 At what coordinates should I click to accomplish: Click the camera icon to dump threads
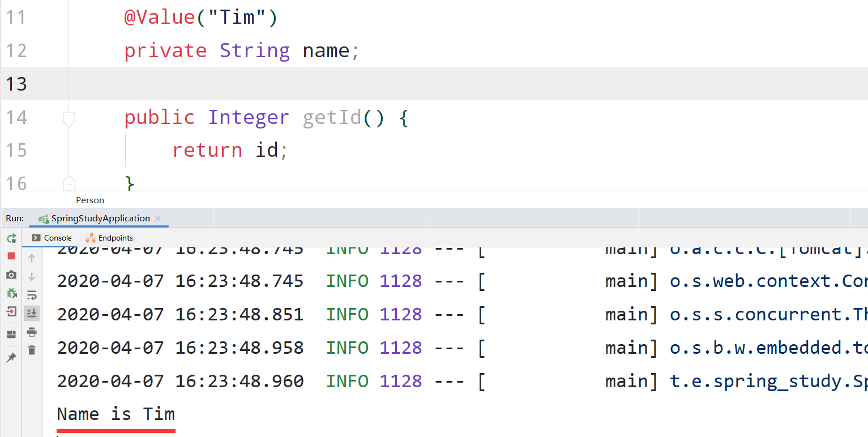(11, 275)
